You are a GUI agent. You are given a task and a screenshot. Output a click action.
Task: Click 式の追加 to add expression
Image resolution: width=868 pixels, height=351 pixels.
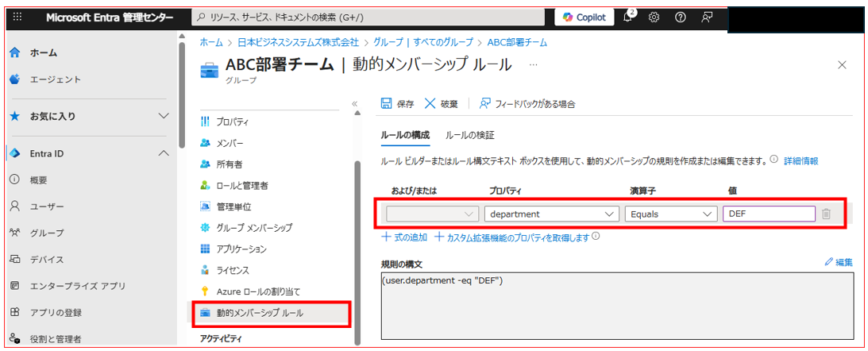[404, 237]
